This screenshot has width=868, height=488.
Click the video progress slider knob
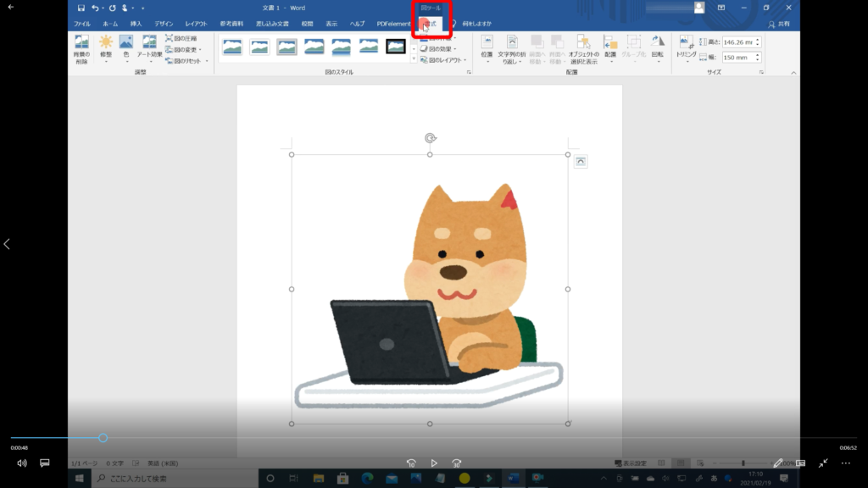click(103, 438)
